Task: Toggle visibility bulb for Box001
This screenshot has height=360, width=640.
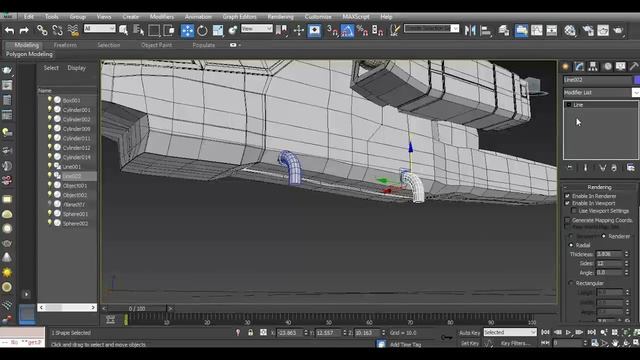Action: pos(50,99)
